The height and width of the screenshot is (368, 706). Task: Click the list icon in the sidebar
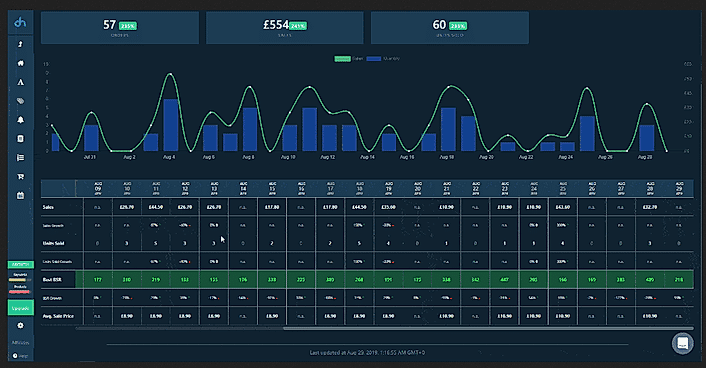pos(20,158)
